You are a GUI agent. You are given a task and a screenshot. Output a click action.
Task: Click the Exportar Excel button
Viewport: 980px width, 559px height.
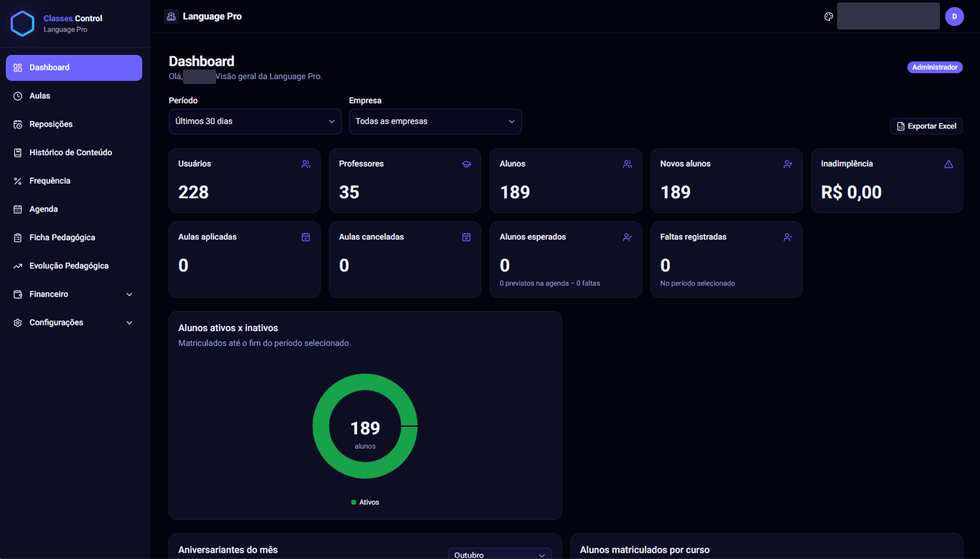tap(926, 126)
